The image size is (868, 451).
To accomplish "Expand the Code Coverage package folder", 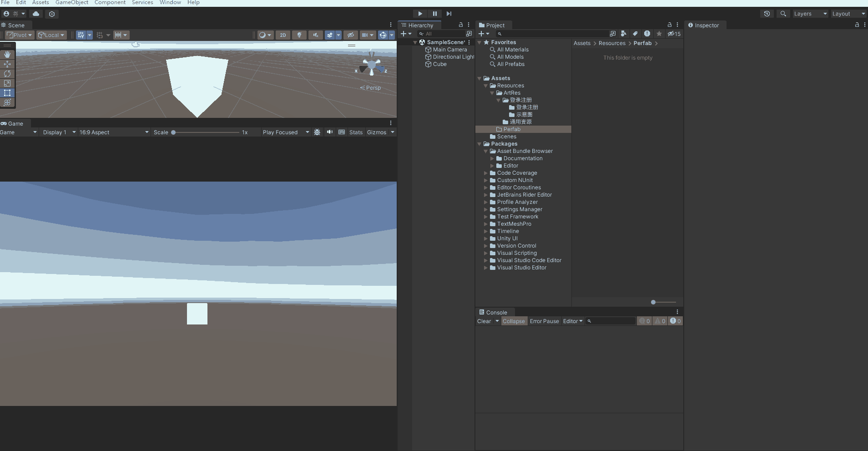I will (485, 173).
